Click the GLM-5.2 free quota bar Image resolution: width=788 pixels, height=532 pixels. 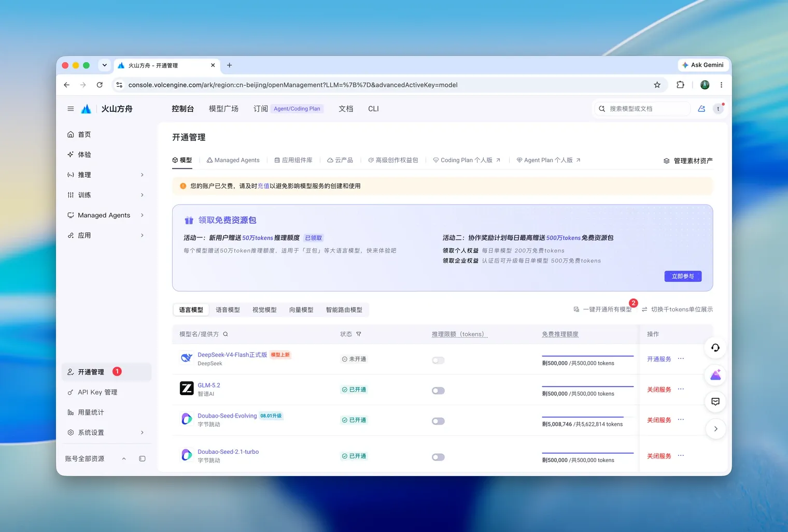(588, 386)
